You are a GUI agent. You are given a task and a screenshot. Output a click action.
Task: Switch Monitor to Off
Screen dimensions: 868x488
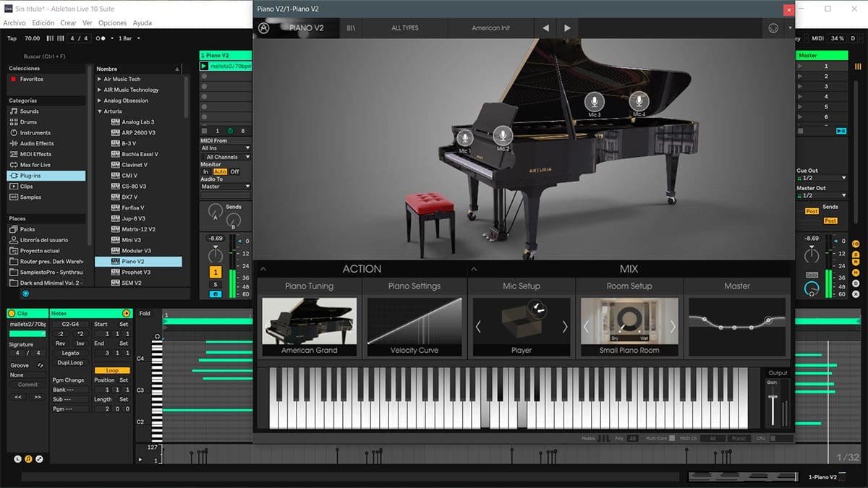pos(234,171)
